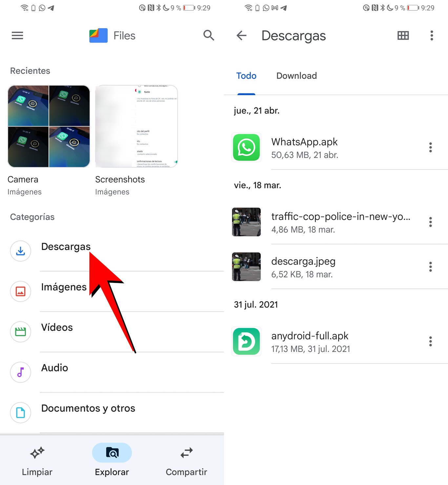Open the Screenshots images folder
The image size is (448, 485).
[136, 126]
